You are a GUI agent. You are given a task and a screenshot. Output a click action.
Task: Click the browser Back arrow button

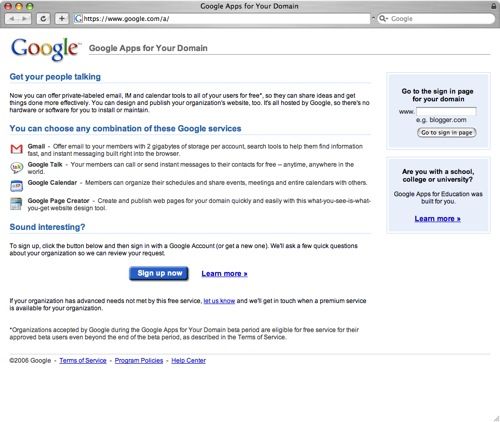point(12,19)
